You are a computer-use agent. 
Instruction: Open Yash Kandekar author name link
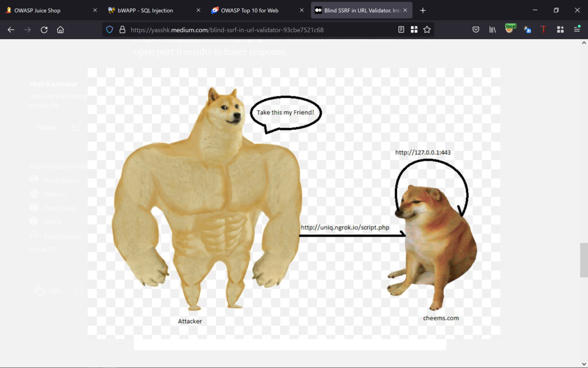tap(54, 84)
